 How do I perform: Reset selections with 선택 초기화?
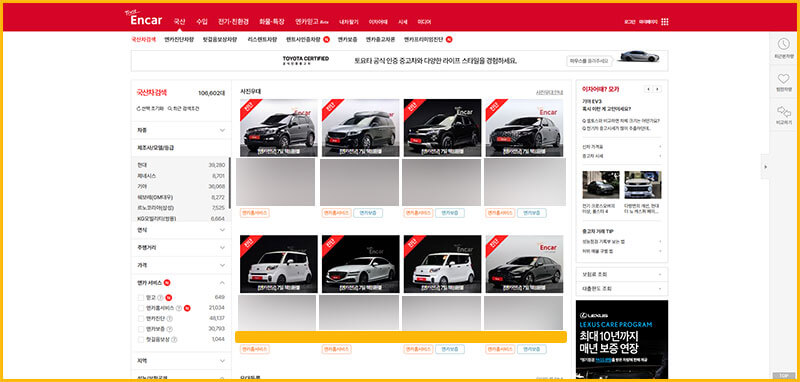pos(150,109)
